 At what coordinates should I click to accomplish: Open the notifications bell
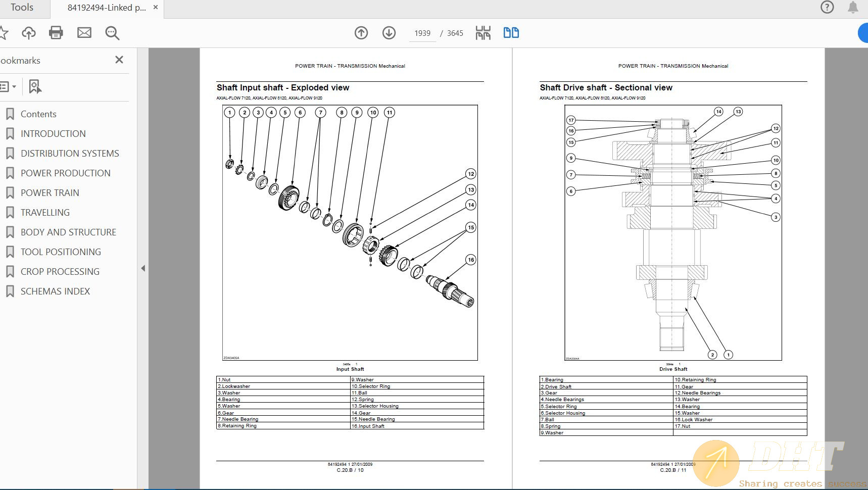(853, 8)
